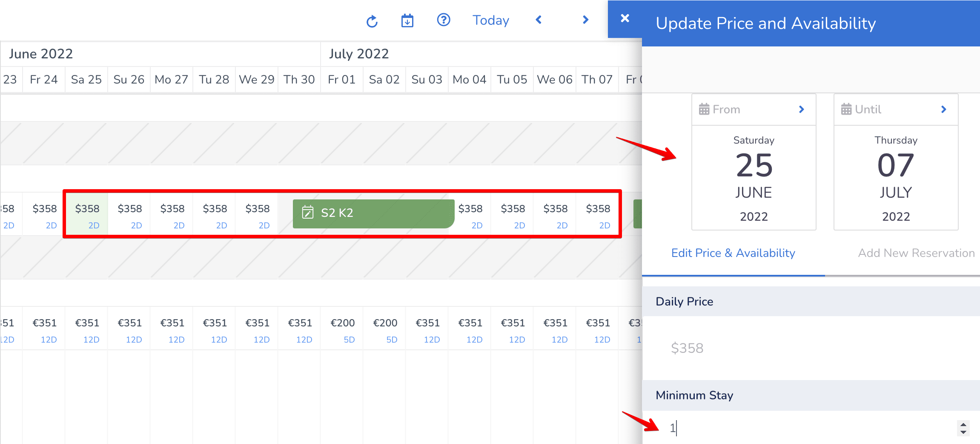Select the $358 cell under Fr 24

(44, 214)
